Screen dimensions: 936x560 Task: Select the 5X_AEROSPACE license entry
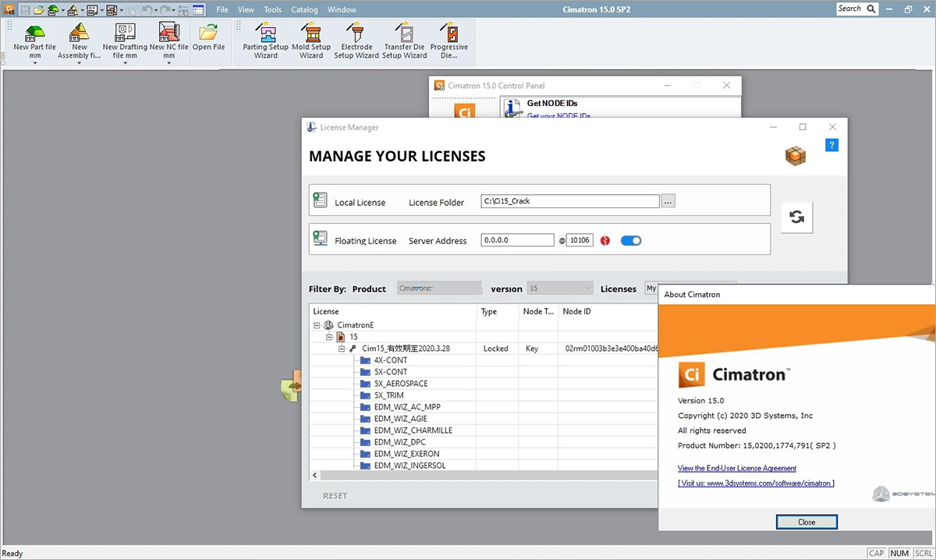[400, 384]
